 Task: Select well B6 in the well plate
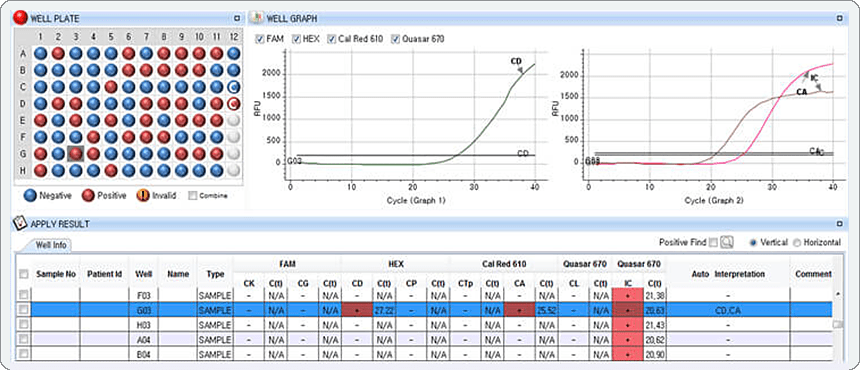click(x=129, y=70)
